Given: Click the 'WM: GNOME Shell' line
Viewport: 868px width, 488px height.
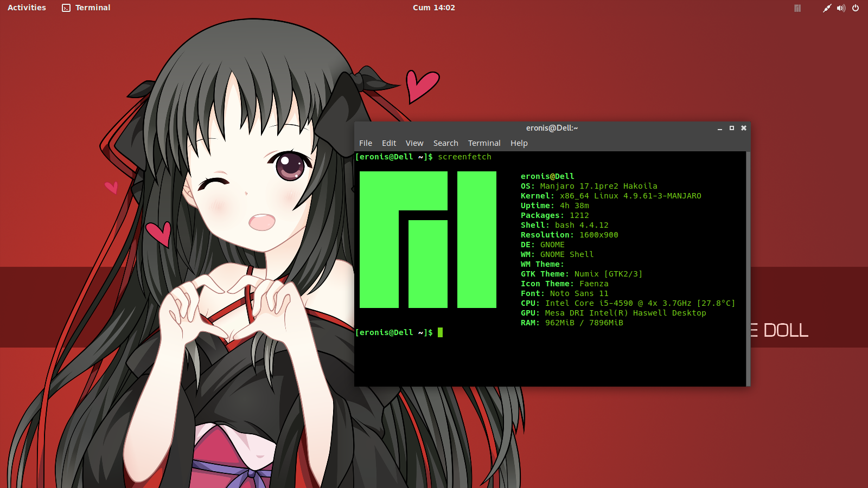Looking at the screenshot, I should (x=557, y=254).
